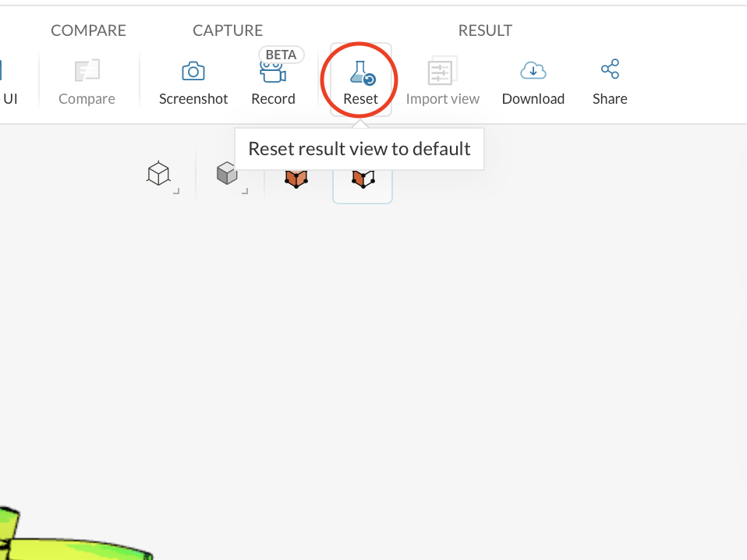Toggle the fully shaded orange mesh icon
Image resolution: width=747 pixels, height=560 pixels.
[296, 179]
